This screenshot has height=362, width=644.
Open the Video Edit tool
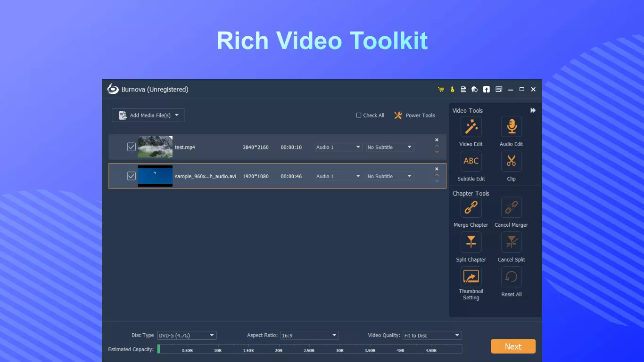[x=471, y=127]
